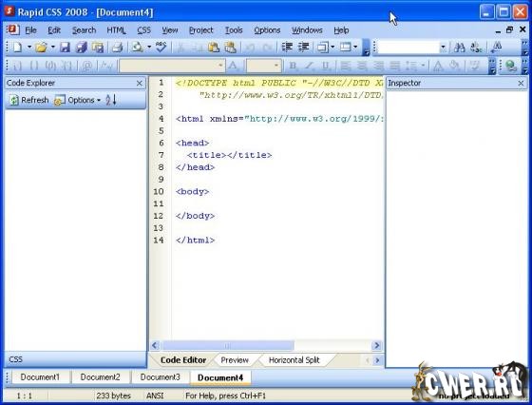This screenshot has width=532, height=405.
Task: Print the document with the printer icon
Action: click(117, 48)
